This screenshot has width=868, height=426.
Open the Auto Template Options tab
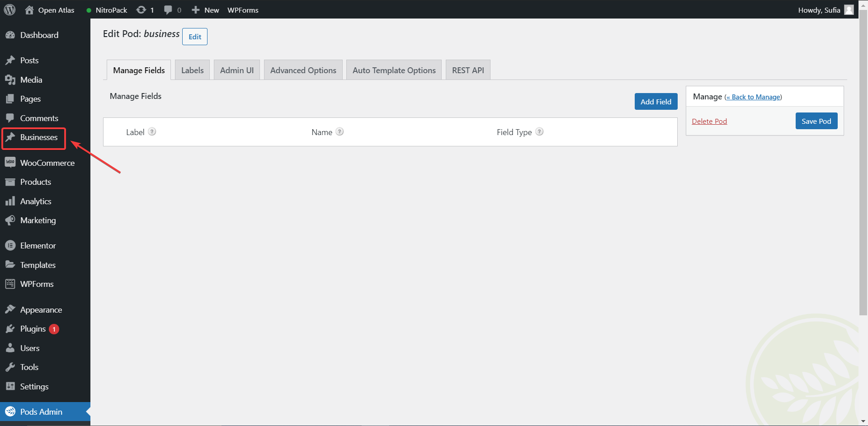coord(393,70)
